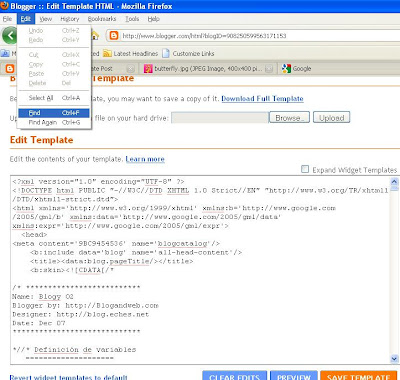Click the Google tab favicon
400x380 pixels.
pyautogui.click(x=286, y=69)
